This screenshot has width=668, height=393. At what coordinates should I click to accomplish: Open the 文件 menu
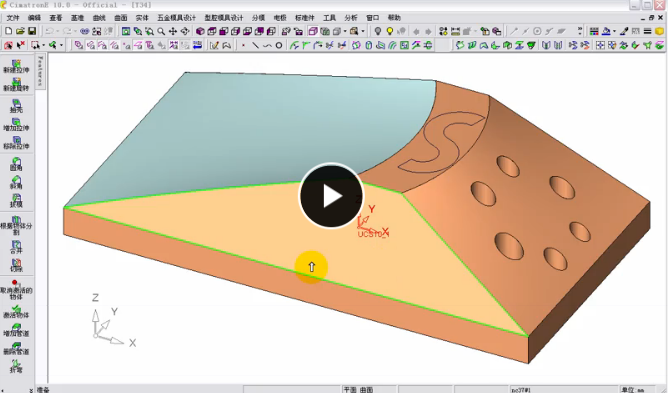(x=13, y=17)
